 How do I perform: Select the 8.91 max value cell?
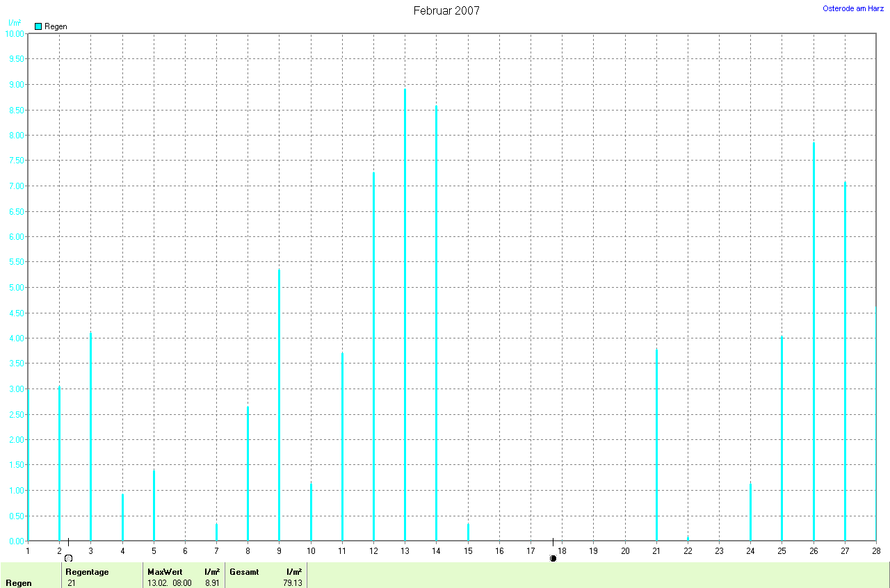click(212, 583)
